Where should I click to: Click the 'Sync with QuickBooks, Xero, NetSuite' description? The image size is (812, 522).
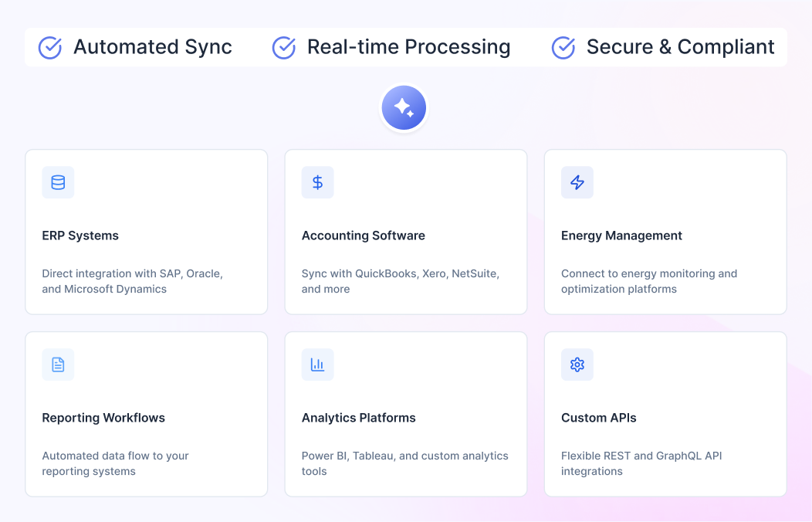[x=401, y=281]
